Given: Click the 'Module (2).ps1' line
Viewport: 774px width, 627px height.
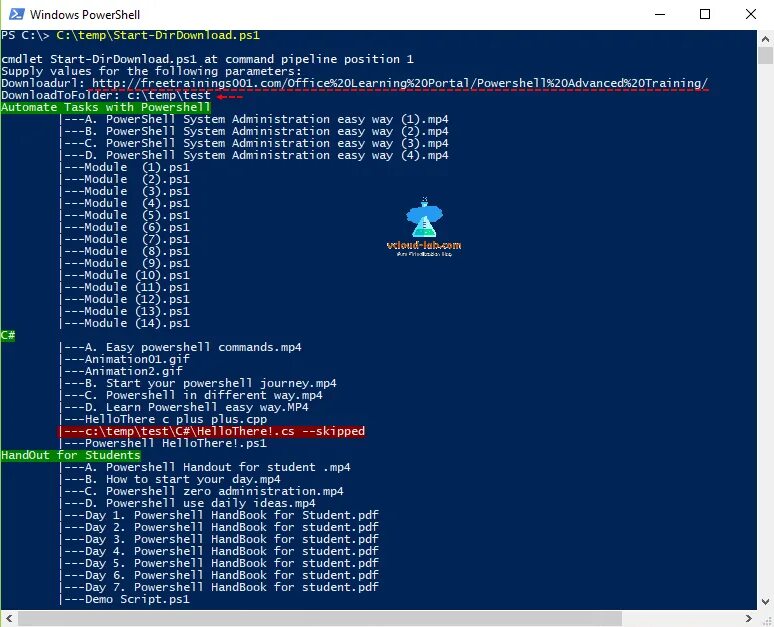Looking at the screenshot, I should (x=137, y=179).
